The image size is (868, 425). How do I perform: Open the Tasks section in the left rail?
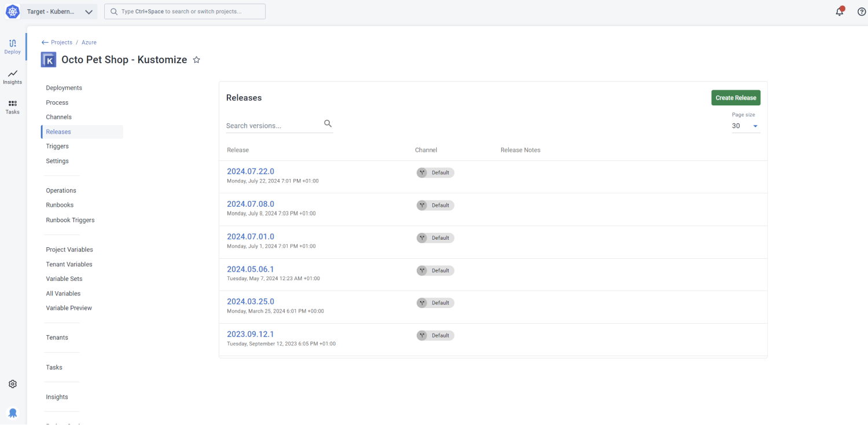point(12,107)
